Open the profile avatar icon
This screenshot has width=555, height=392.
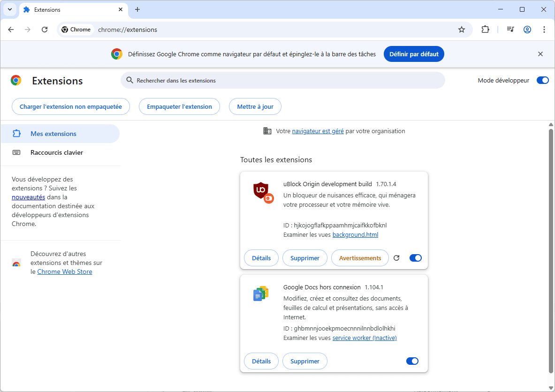tap(527, 30)
